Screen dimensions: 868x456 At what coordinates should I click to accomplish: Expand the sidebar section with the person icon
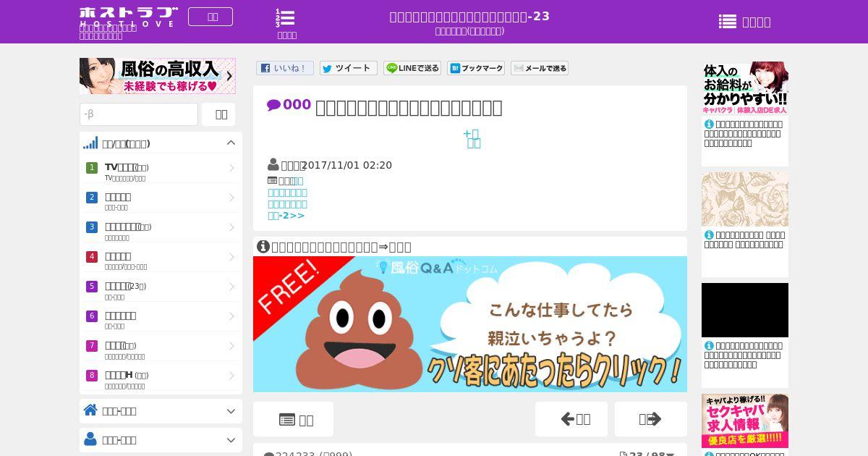coord(161,440)
